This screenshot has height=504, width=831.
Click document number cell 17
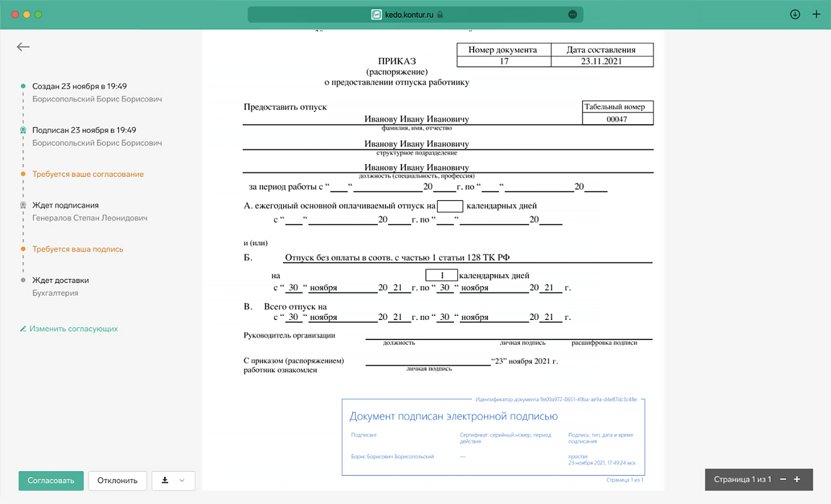(504, 61)
